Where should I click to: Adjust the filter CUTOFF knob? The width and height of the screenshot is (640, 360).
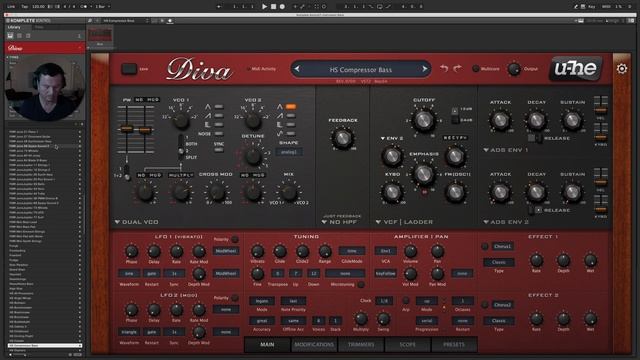pos(424,120)
